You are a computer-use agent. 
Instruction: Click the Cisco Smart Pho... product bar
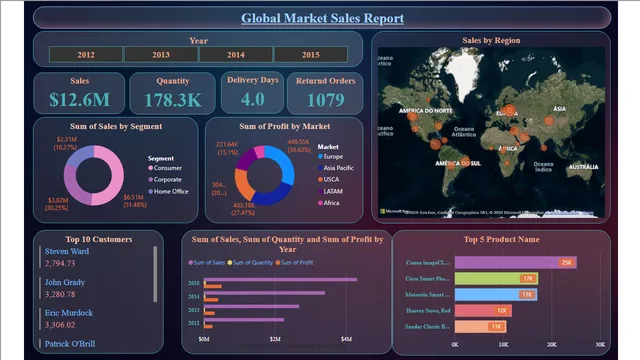pos(496,278)
